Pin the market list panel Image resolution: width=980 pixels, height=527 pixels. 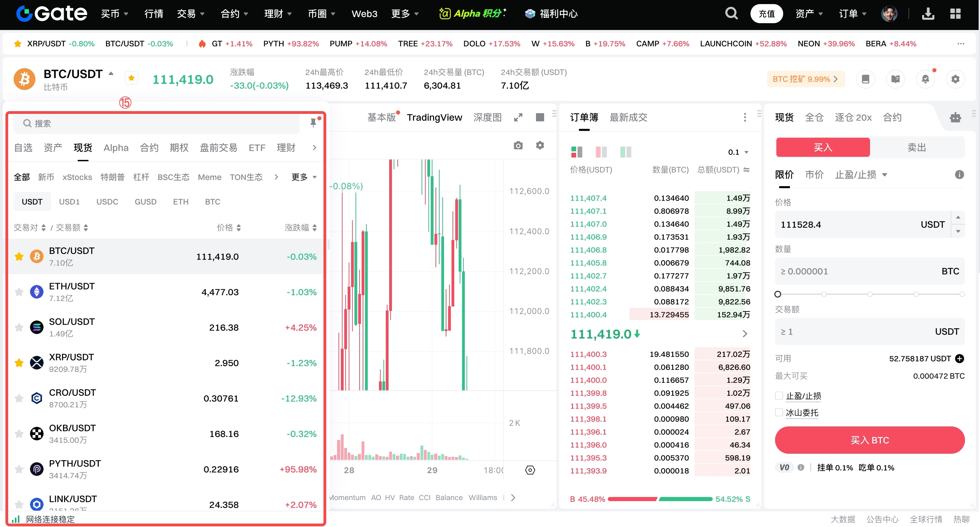point(313,123)
